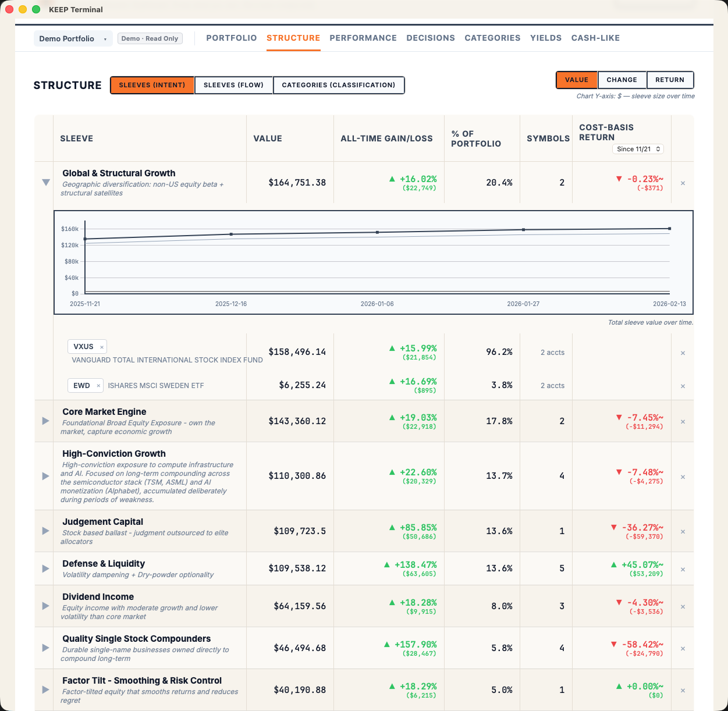Open the Demo Portfolio selector dropdown
This screenshot has width=728, height=711.
click(73, 38)
